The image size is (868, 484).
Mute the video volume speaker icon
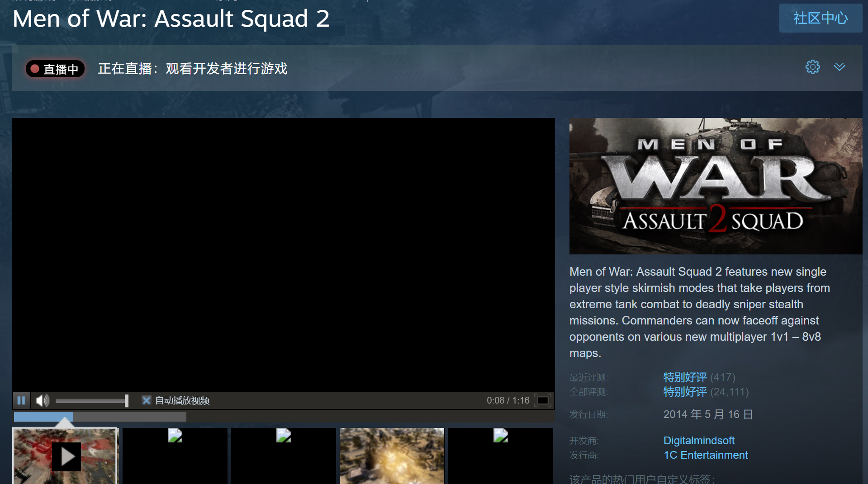click(x=43, y=400)
